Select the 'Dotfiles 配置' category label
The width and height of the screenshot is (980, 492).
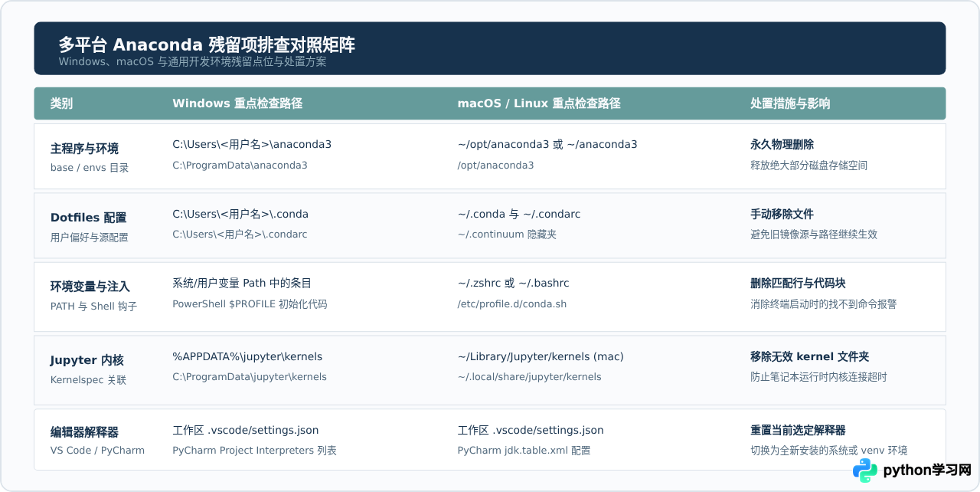pos(89,218)
